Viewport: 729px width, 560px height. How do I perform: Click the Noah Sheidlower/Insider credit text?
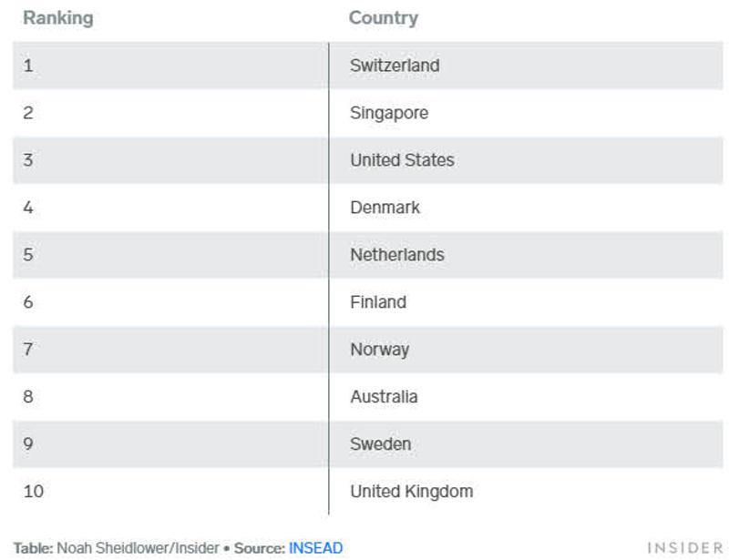[138, 548]
